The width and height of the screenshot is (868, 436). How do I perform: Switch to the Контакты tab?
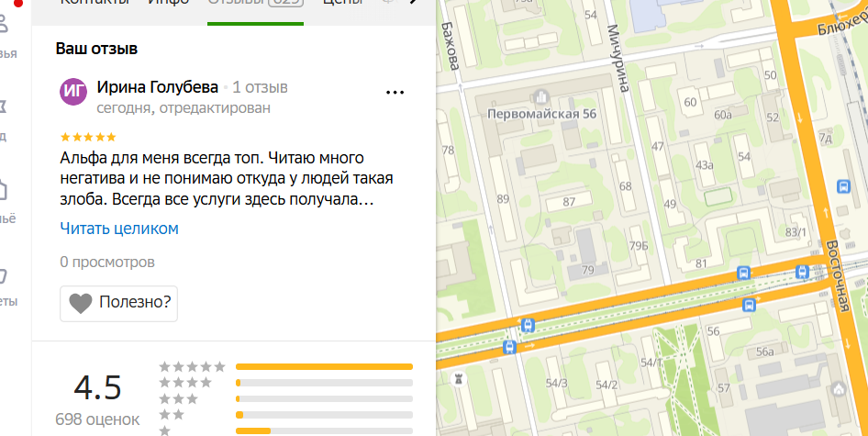pyautogui.click(x=94, y=2)
